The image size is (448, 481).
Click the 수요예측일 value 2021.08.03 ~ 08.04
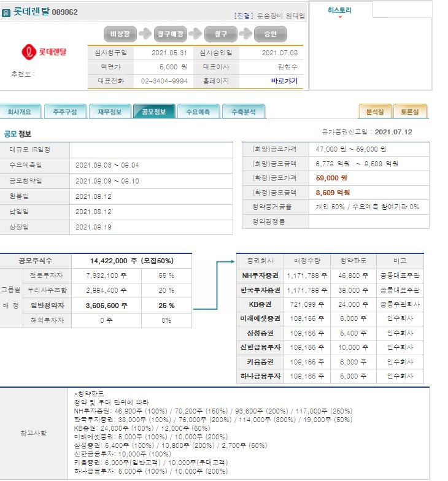coord(107,165)
